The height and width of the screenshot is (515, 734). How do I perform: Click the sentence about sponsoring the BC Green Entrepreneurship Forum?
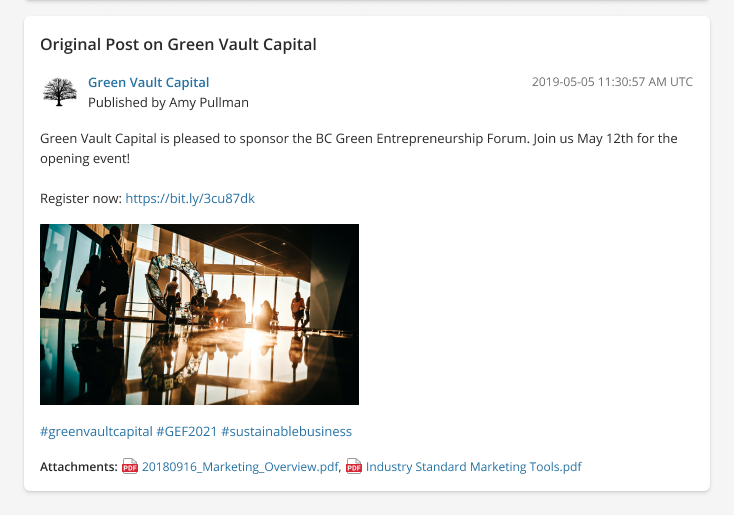[x=285, y=139]
